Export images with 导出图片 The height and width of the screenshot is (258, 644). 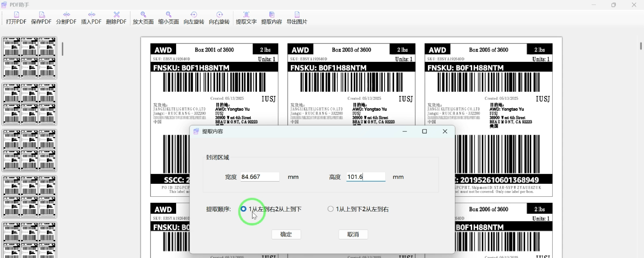coord(297,18)
